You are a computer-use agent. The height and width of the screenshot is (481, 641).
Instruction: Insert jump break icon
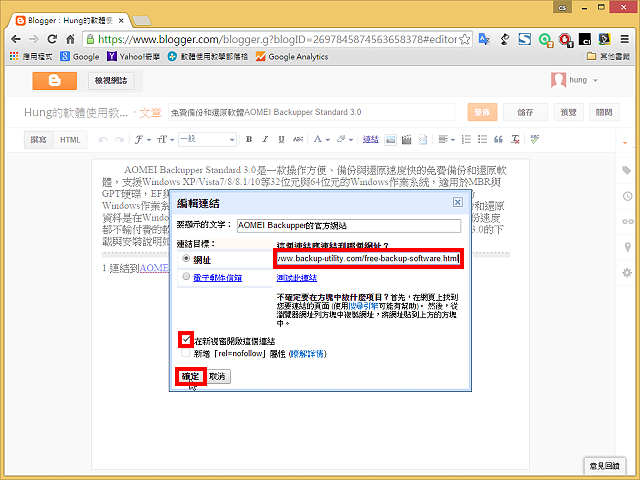click(x=423, y=140)
